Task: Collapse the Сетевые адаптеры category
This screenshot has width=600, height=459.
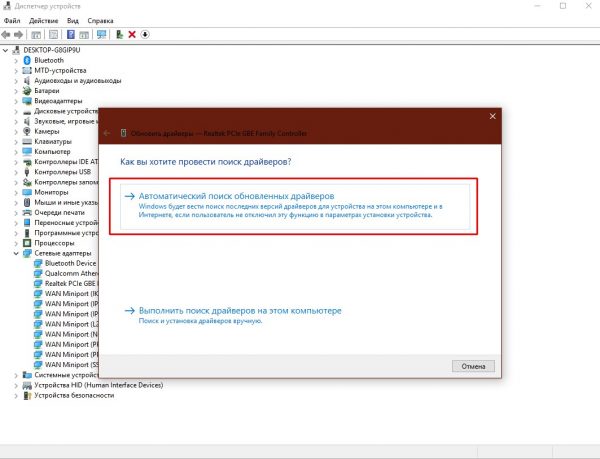Action: tap(16, 253)
